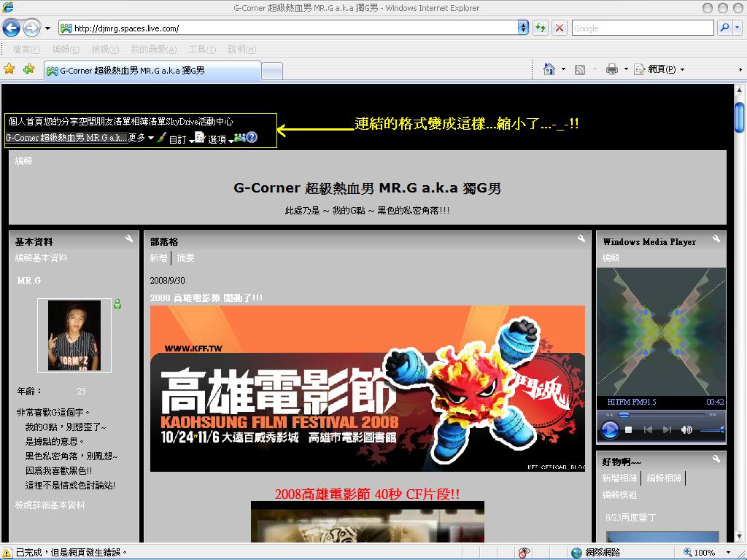Open the 網頁(P) page menu
Screen dimensions: 747x560
(x=659, y=69)
